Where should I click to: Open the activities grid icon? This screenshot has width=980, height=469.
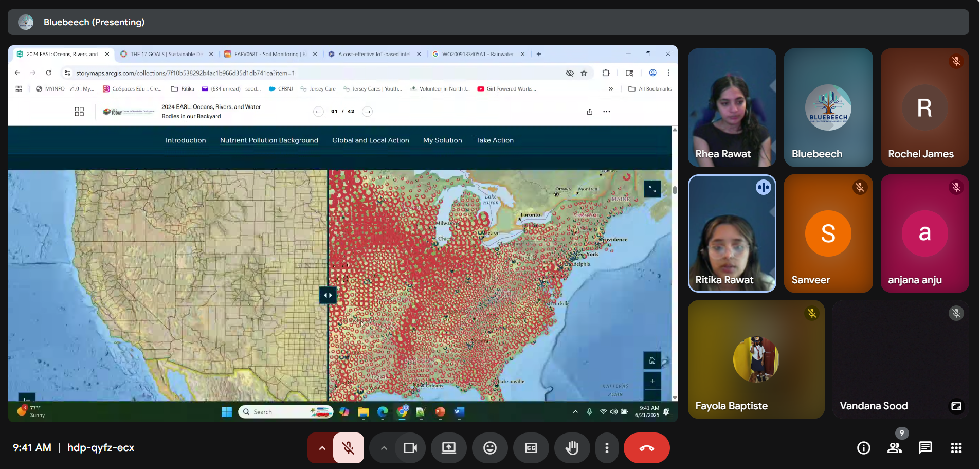click(956, 448)
